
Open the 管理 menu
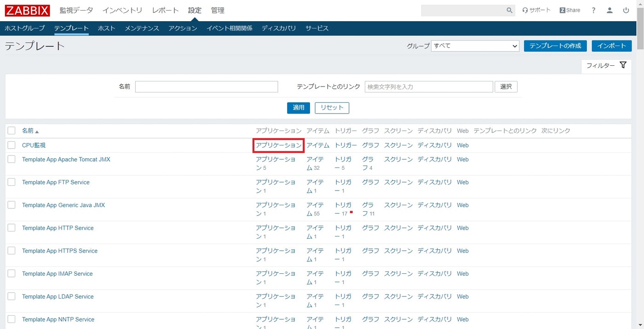coord(218,10)
